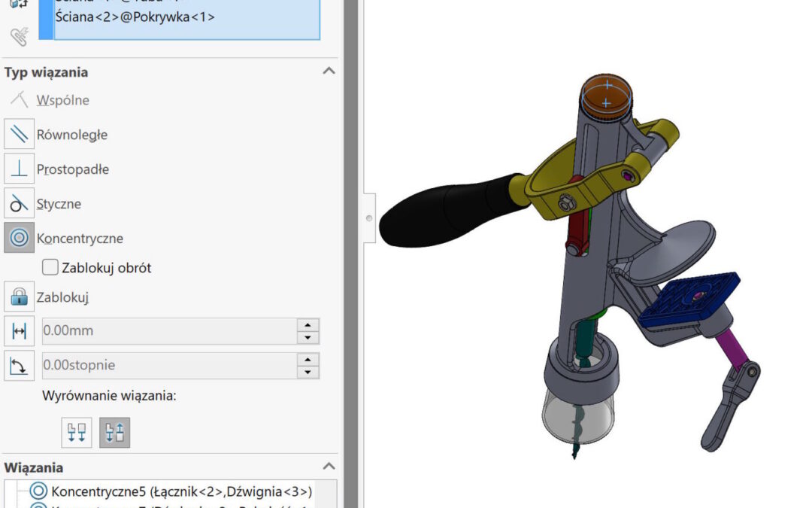Choose the Równoległe parallel mate icon

[19, 135]
